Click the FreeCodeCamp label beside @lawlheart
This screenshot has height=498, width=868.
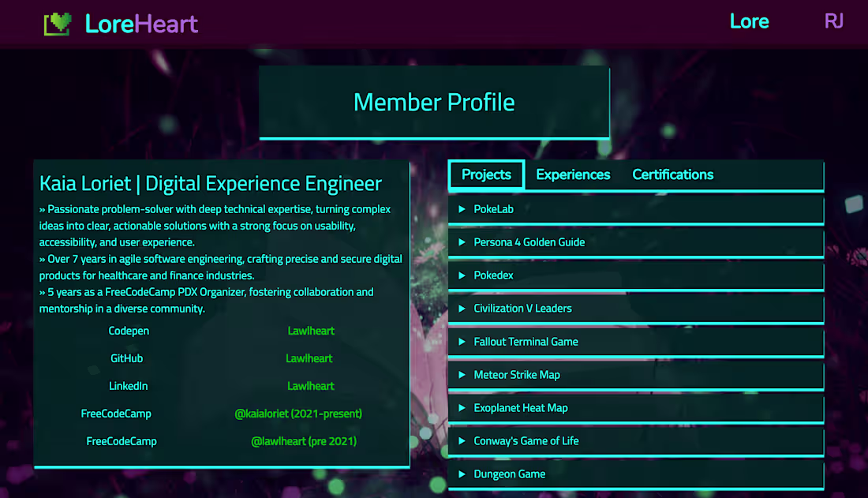(x=122, y=441)
